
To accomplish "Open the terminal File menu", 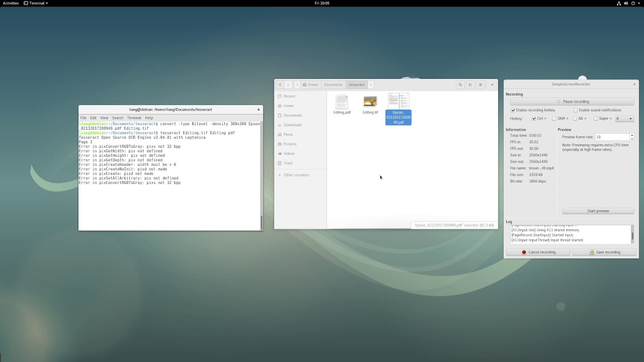I will click(84, 118).
